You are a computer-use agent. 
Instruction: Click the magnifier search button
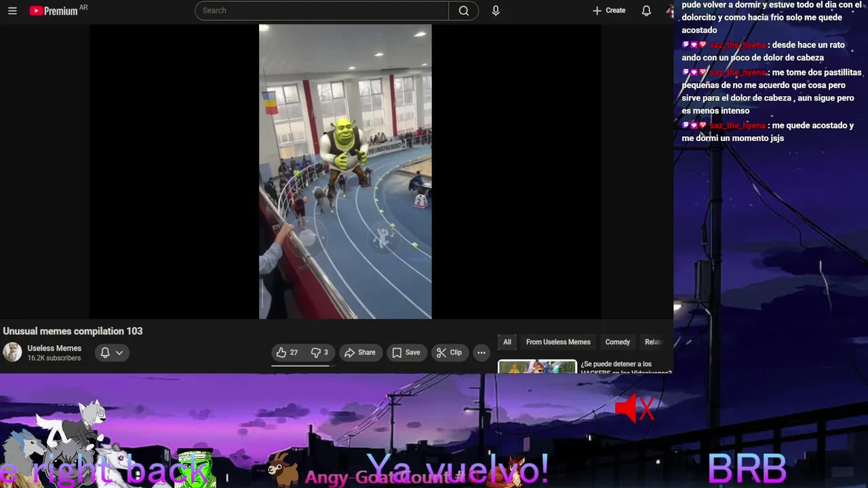click(x=464, y=11)
